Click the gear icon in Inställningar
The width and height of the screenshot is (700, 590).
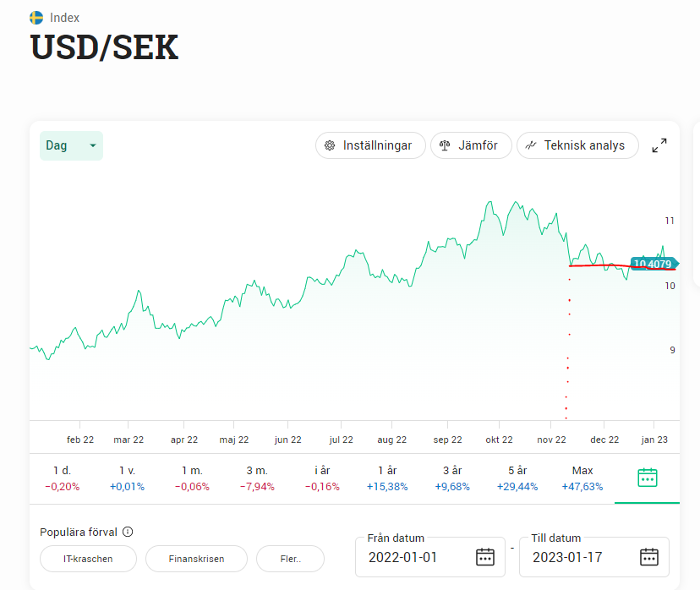(x=330, y=145)
